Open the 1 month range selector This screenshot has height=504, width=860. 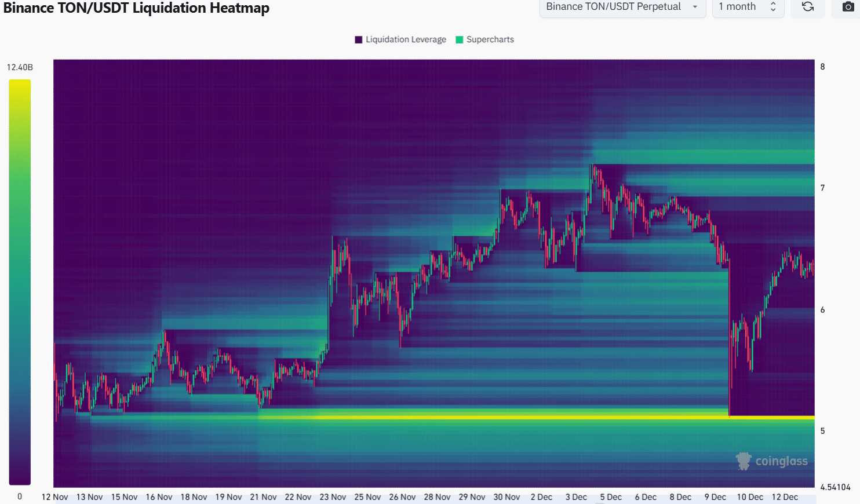(748, 7)
